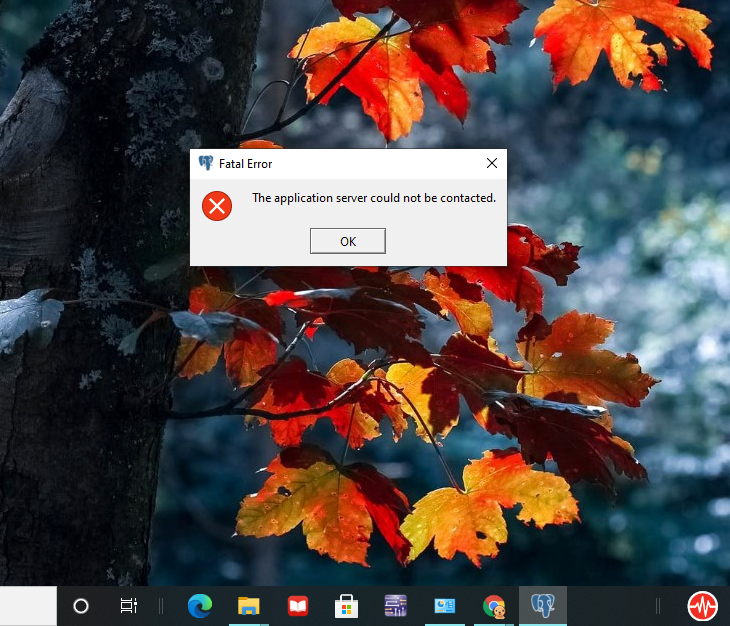Open the blue pie chart panel app icon
This screenshot has width=730, height=626.
point(444,606)
